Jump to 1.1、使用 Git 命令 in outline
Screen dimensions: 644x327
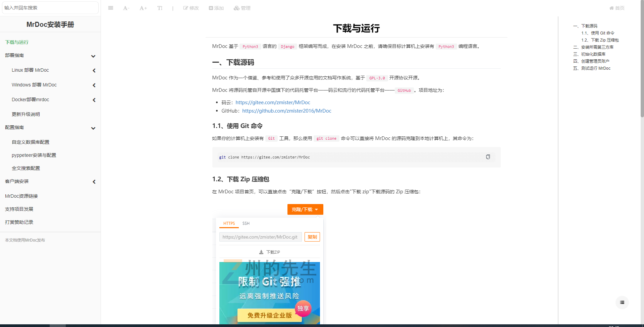pyautogui.click(x=598, y=33)
